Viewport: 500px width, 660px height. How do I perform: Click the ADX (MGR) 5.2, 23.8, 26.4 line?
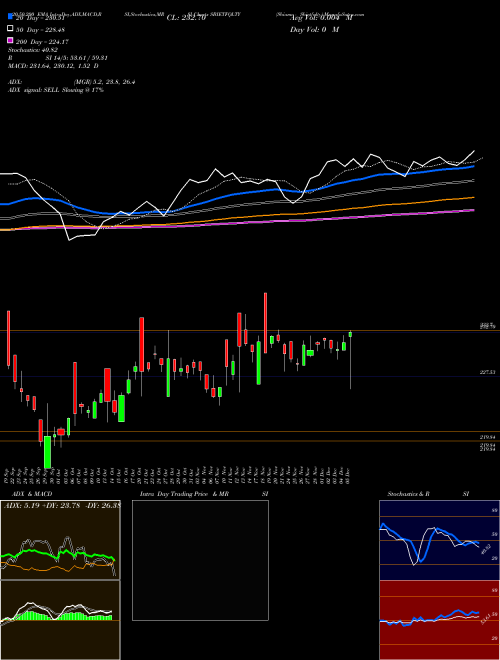pyautogui.click(x=72, y=82)
